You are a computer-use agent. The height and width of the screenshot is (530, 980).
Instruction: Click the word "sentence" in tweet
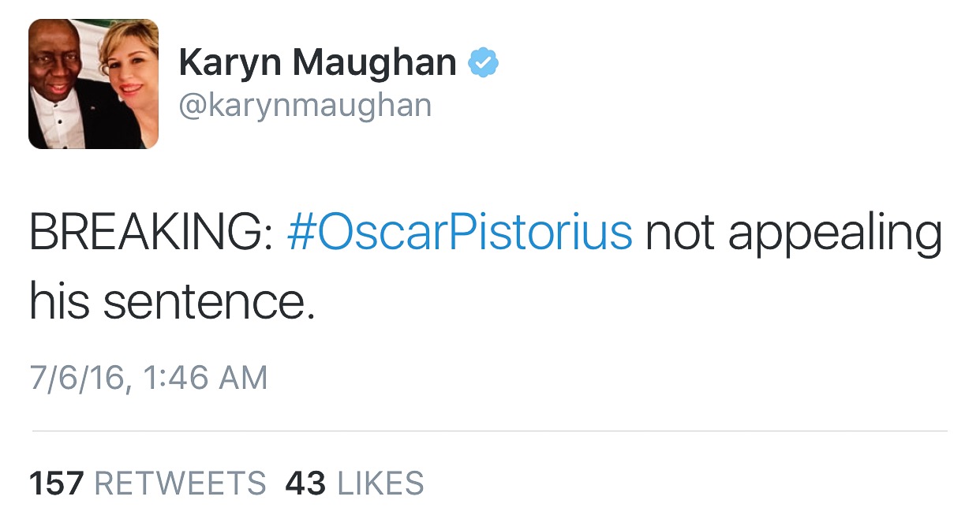tap(208, 302)
